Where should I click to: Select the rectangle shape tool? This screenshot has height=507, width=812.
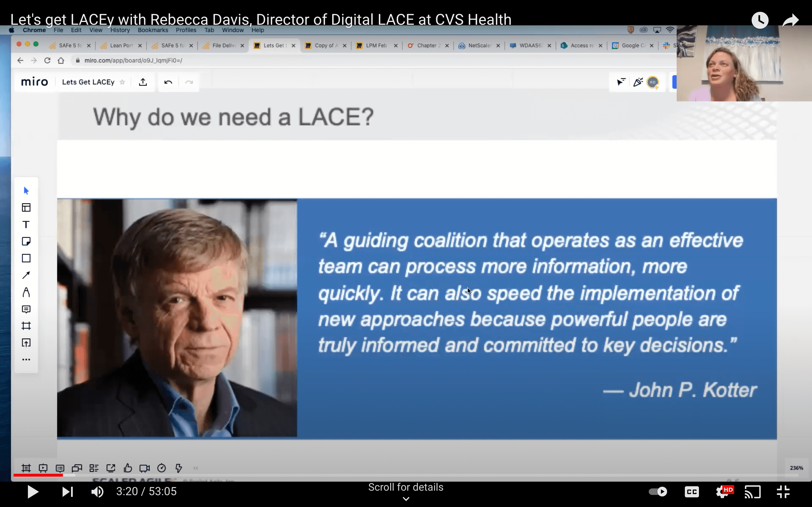click(26, 258)
